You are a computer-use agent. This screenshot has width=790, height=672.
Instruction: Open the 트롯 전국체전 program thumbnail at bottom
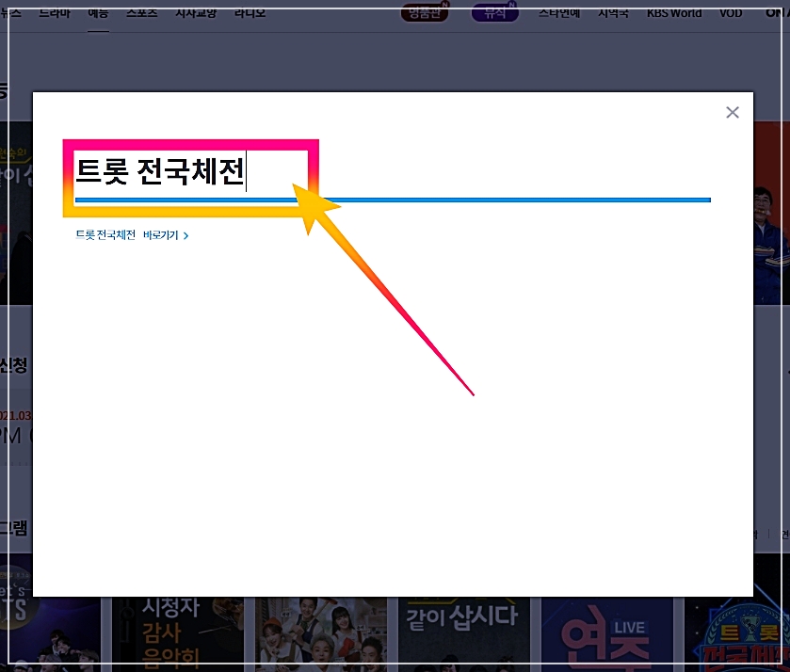[736, 633]
